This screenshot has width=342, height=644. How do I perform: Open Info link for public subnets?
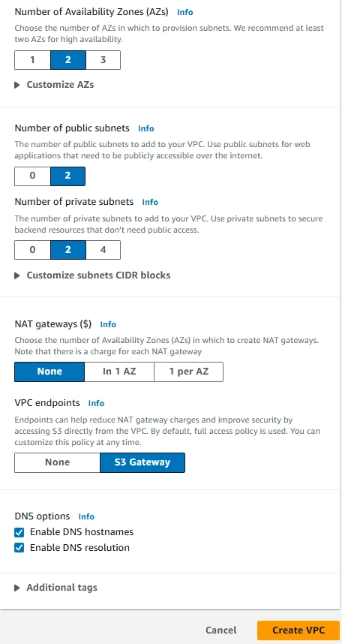(145, 128)
